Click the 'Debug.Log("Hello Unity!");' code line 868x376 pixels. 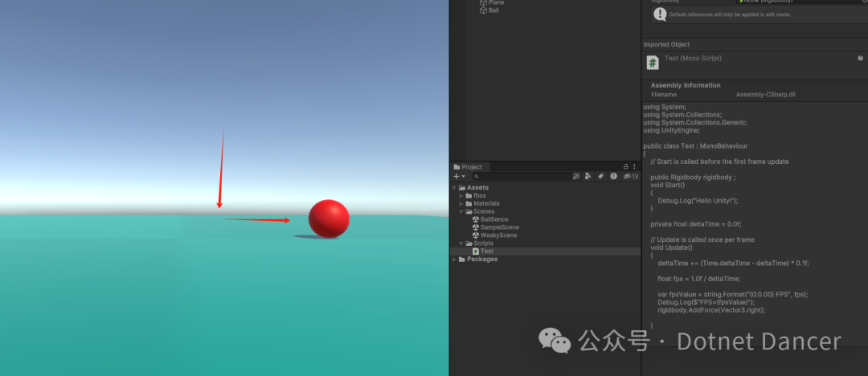pos(698,201)
